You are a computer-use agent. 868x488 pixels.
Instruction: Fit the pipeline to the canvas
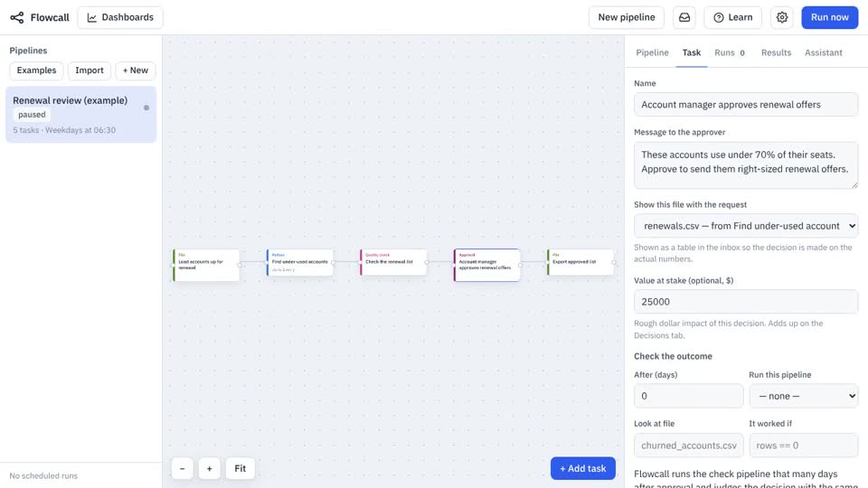tap(241, 468)
